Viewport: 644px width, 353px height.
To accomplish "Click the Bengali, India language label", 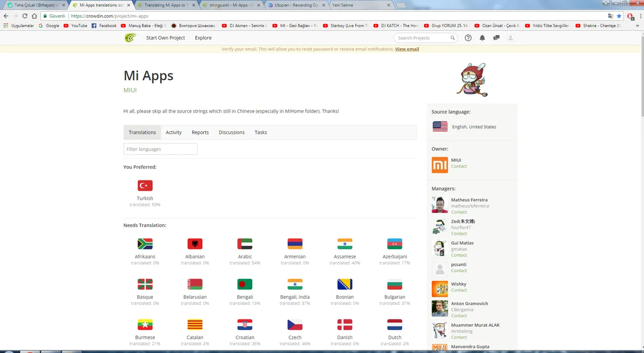I will (x=295, y=297).
